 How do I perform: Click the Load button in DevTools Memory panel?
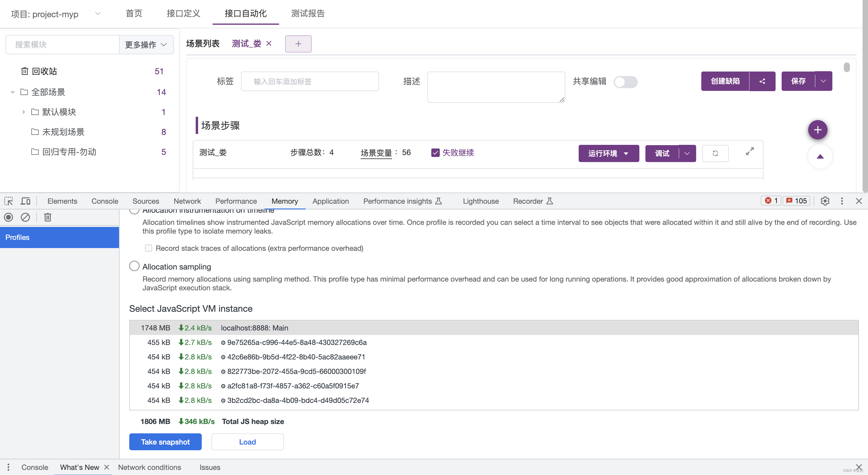248,442
